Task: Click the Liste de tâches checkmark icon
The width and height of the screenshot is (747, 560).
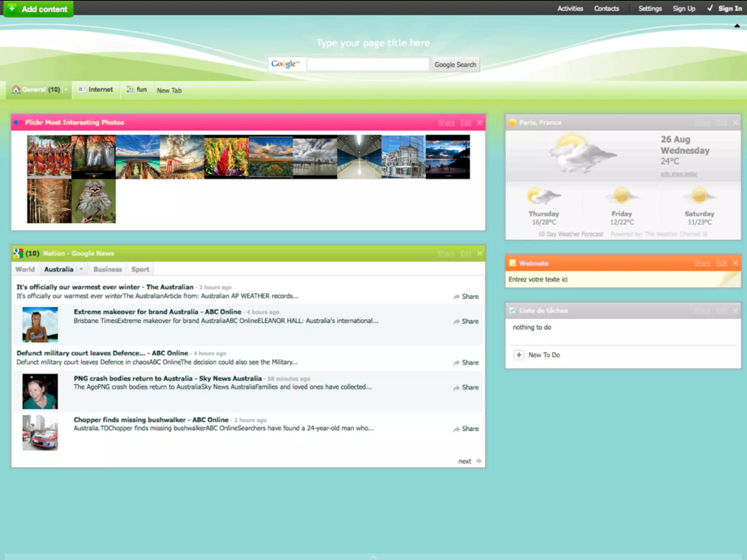Action: (x=512, y=310)
